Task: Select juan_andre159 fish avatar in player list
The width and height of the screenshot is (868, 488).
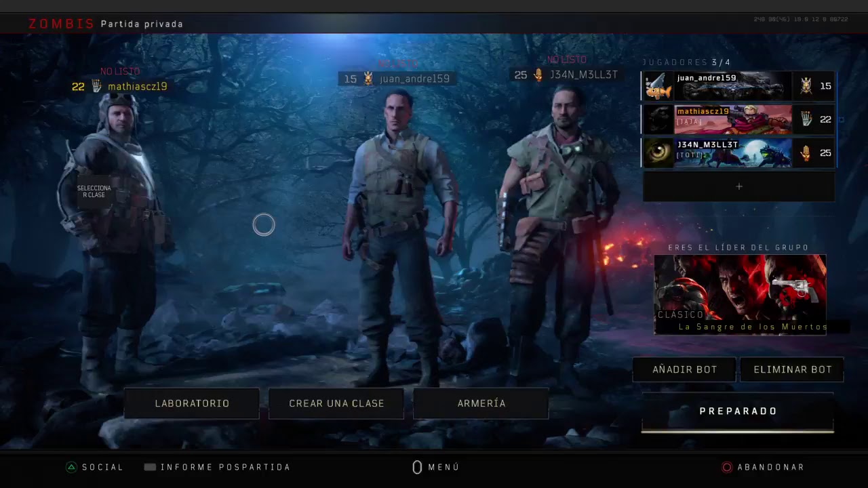Action: [658, 86]
